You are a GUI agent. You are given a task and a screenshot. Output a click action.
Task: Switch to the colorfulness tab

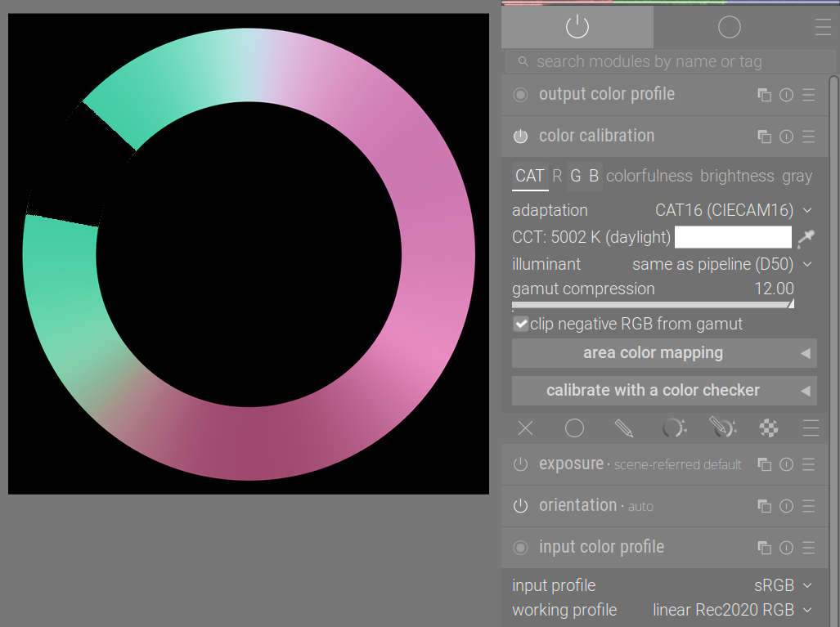pyautogui.click(x=649, y=176)
